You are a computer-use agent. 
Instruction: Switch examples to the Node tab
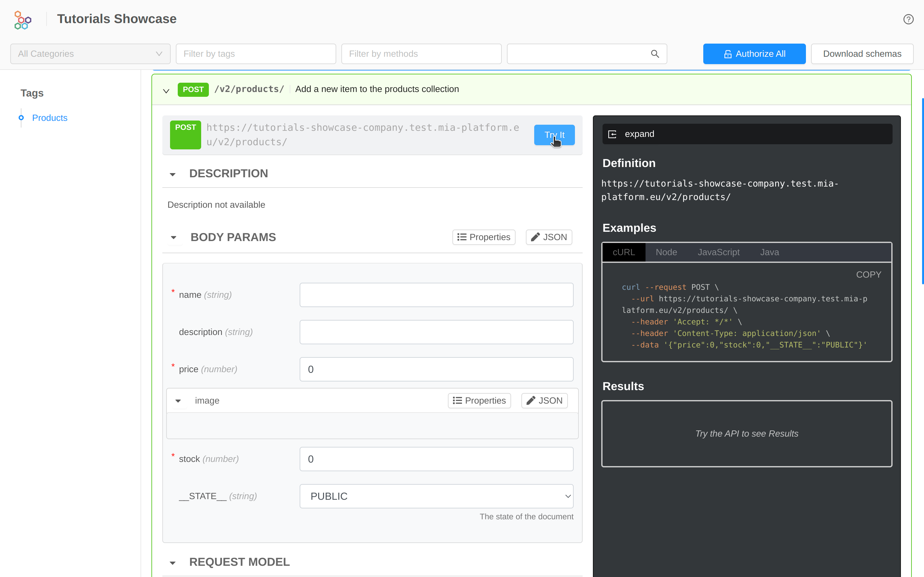coord(666,252)
